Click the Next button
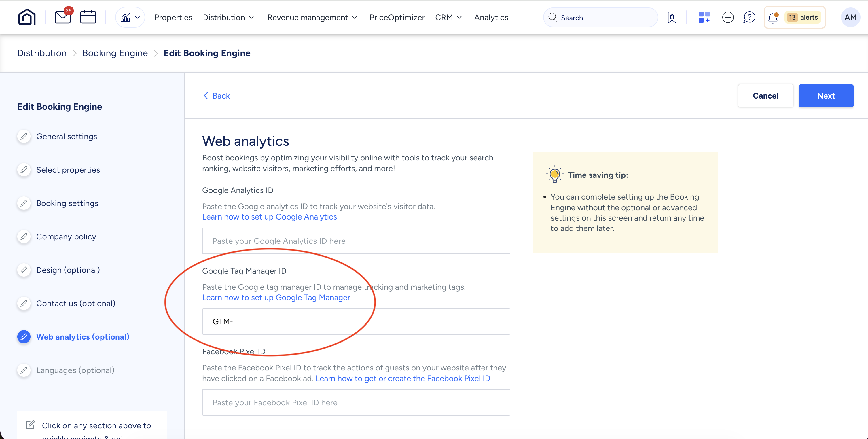Image resolution: width=868 pixels, height=439 pixels. coord(826,96)
